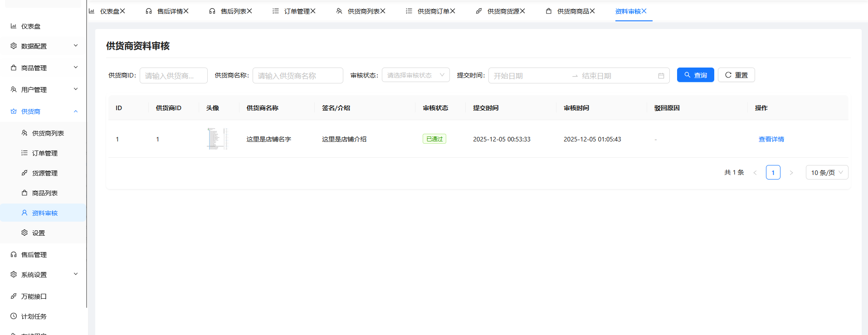Click the supplier avatar thumbnail
Viewport: 868px width, 335px height.
tap(217, 139)
